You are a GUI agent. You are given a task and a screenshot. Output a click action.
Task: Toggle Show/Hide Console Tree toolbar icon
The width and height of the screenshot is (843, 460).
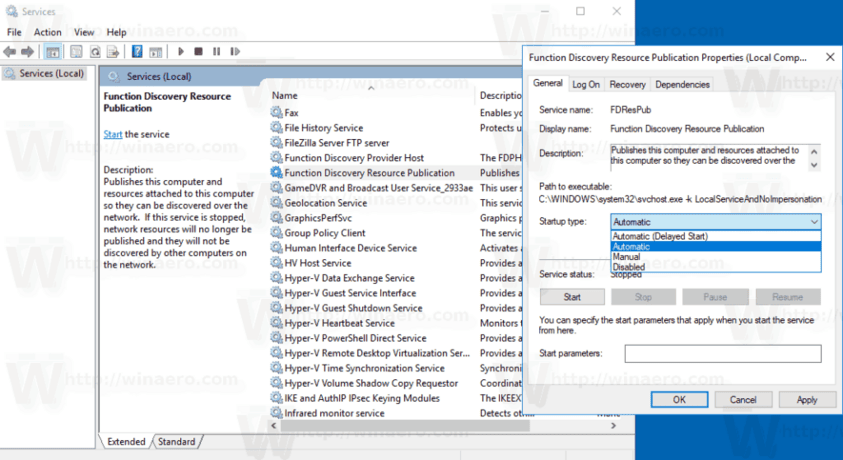pyautogui.click(x=53, y=51)
